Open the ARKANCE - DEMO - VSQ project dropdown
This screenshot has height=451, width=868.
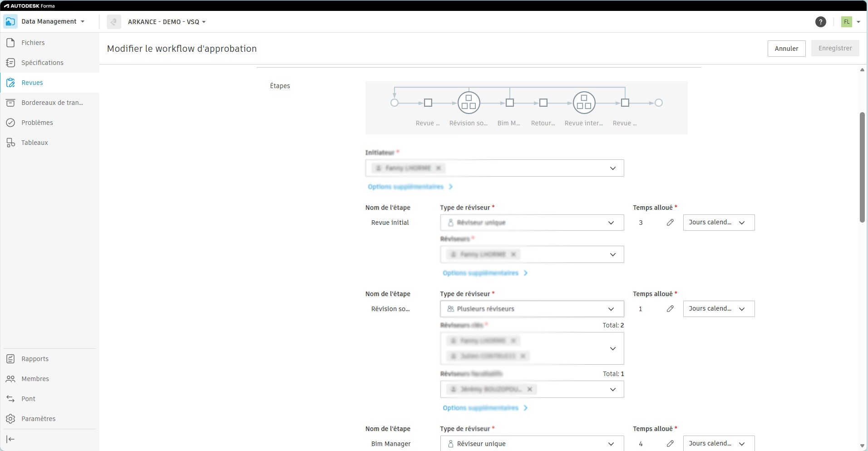pyautogui.click(x=204, y=22)
